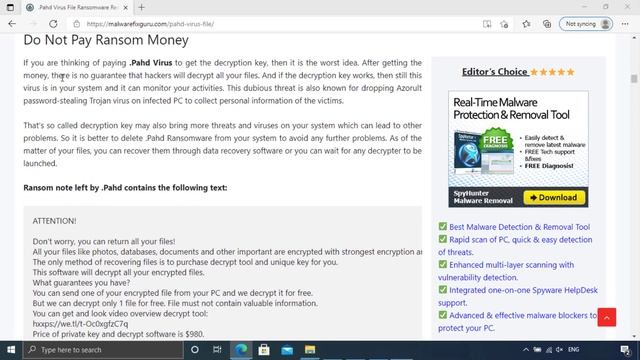Open the SpyHunter malware removal banner image
The height and width of the screenshot is (360, 640).
pyautogui.click(x=518, y=149)
